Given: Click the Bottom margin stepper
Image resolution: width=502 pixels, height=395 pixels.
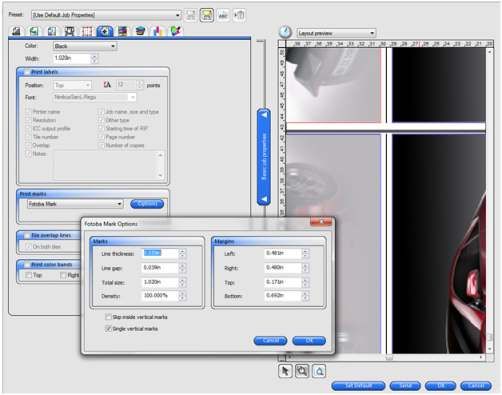Looking at the screenshot, I should [x=305, y=296].
